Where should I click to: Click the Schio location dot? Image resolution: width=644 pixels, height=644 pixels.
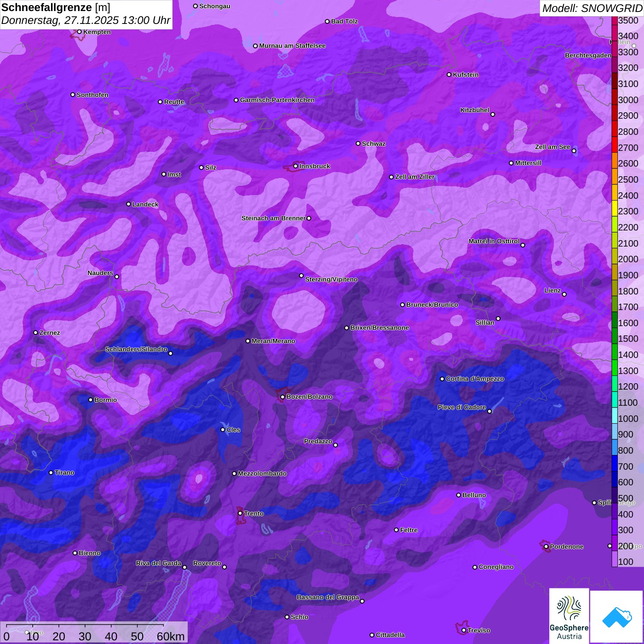[287, 617]
